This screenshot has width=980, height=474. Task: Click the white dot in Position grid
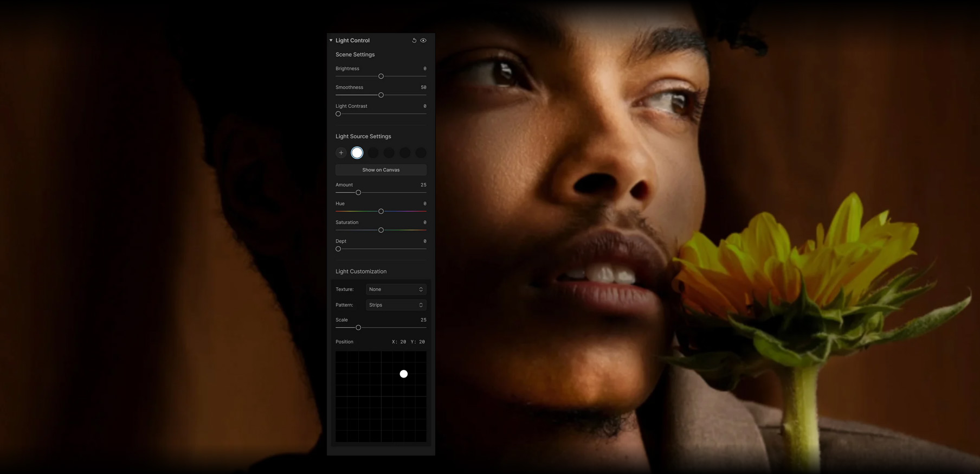pyautogui.click(x=404, y=374)
